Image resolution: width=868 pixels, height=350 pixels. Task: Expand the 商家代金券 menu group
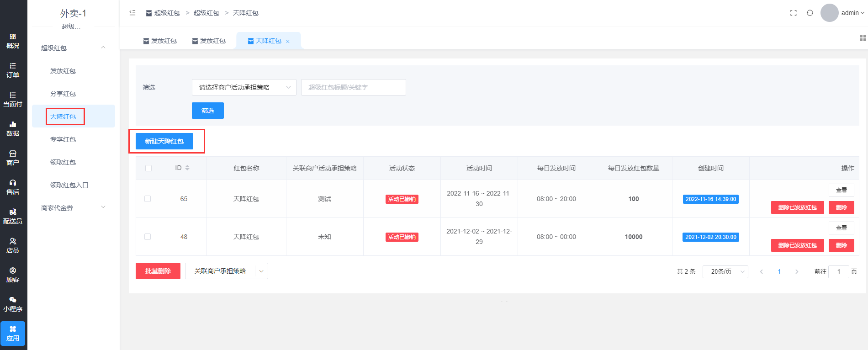103,207
